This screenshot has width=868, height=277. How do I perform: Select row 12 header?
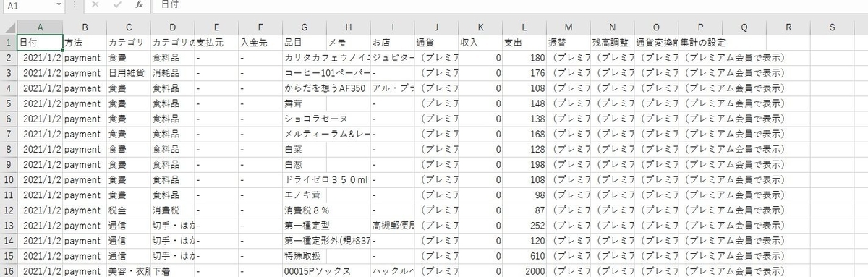pyautogui.click(x=8, y=210)
